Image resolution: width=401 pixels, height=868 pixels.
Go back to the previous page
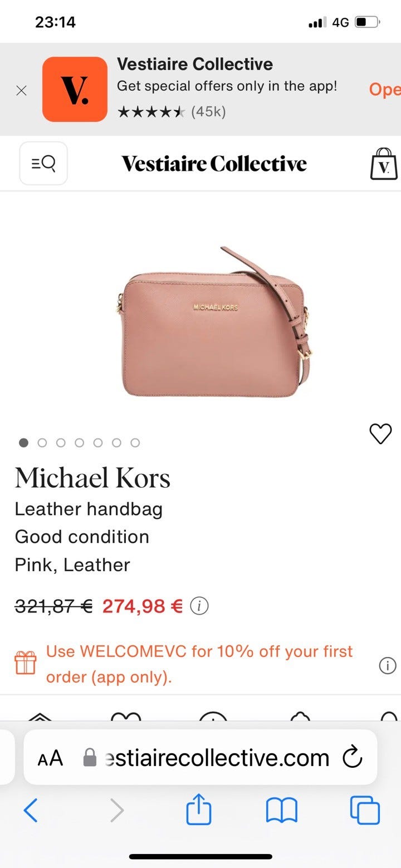pyautogui.click(x=31, y=810)
